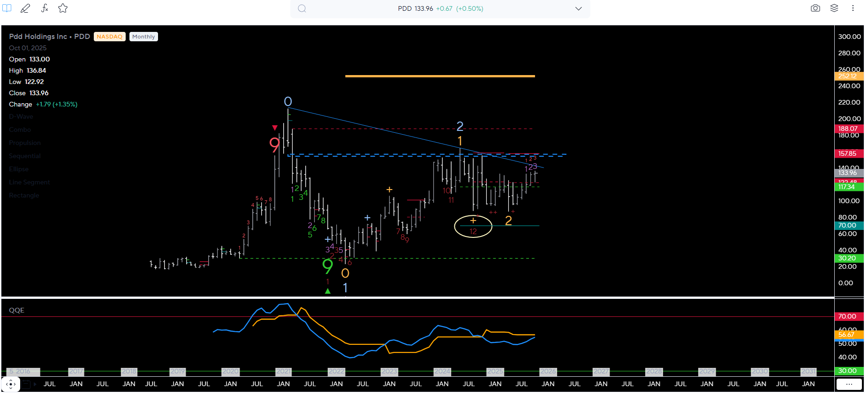Open the book panel icon
This screenshot has width=868, height=396.
pyautogui.click(x=7, y=8)
